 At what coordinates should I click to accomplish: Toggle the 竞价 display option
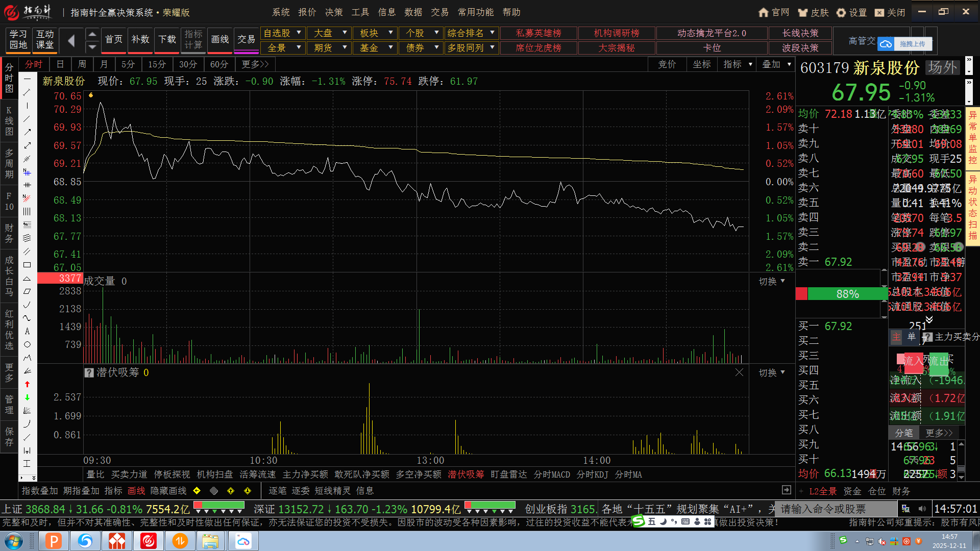[667, 64]
